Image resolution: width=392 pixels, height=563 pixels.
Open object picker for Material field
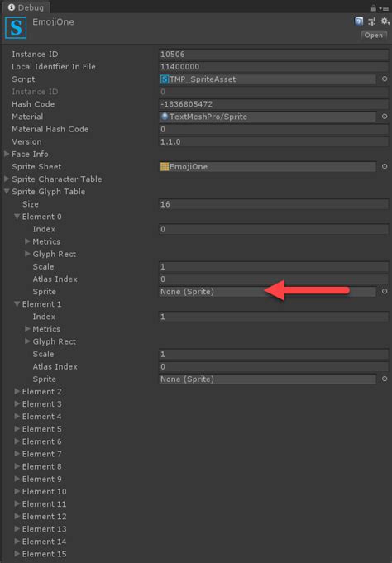[x=385, y=117]
